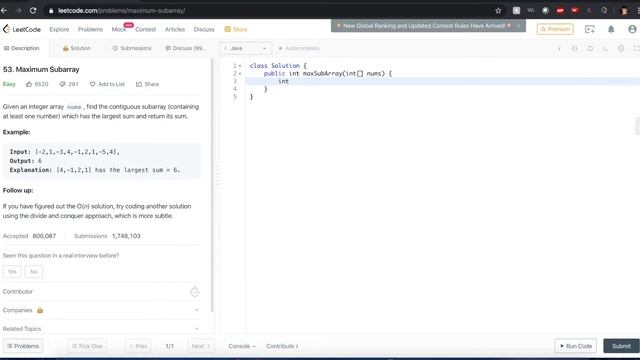The width and height of the screenshot is (640, 360).
Task: Switch to the Discuss tab
Action: click(x=185, y=48)
